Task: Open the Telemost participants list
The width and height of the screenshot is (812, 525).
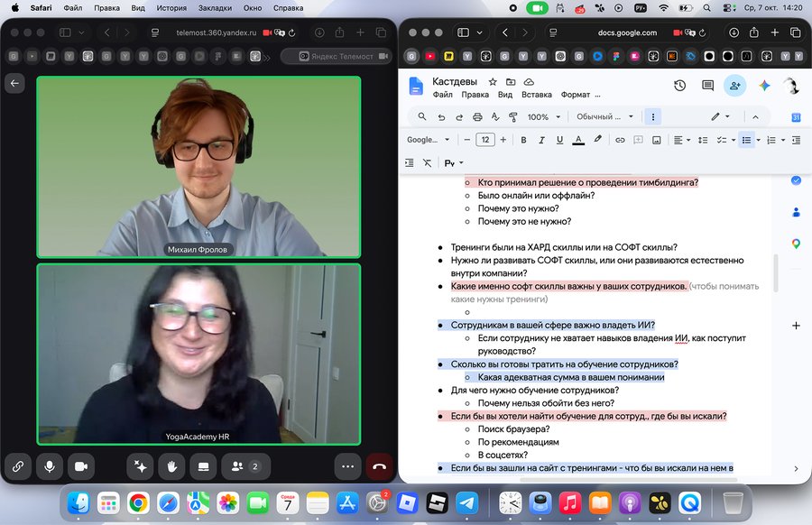Action: pyautogui.click(x=245, y=466)
